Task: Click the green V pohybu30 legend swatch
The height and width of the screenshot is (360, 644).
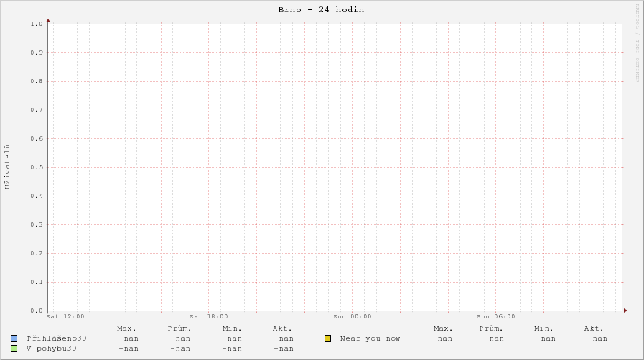Action: pyautogui.click(x=14, y=349)
